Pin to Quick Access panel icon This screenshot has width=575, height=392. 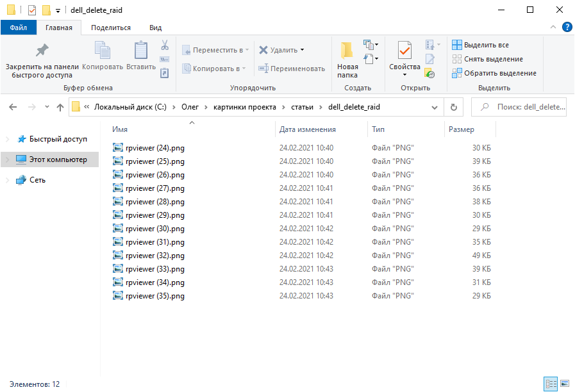point(42,50)
